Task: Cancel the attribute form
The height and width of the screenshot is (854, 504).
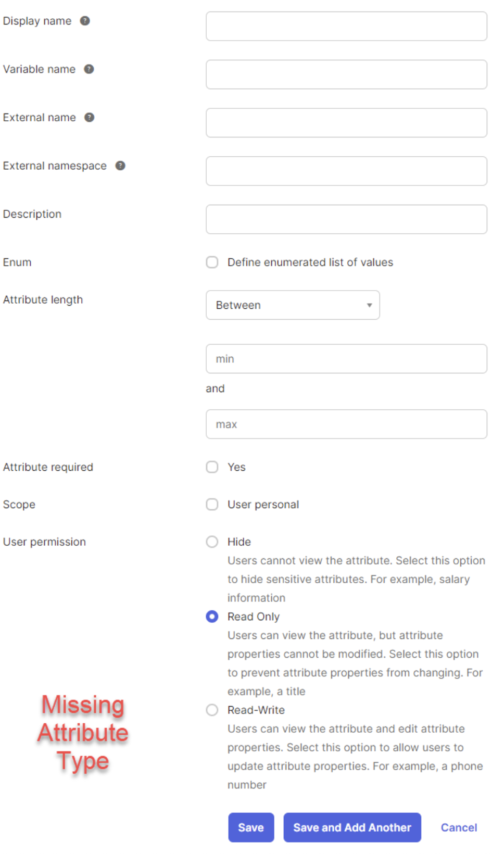Action: (459, 827)
